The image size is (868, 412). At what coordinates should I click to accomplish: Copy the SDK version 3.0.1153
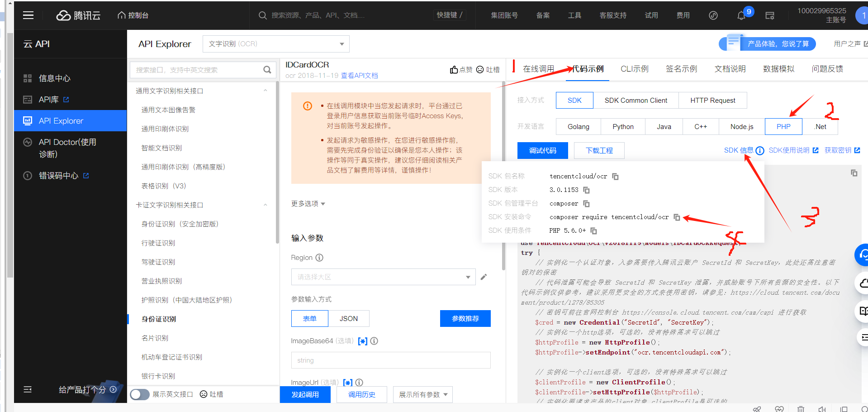click(586, 190)
